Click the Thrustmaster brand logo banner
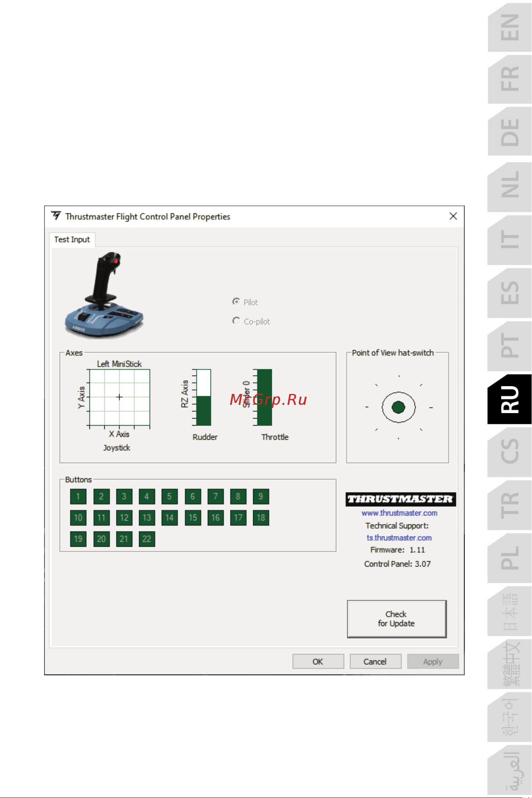The width and height of the screenshot is (532, 798). (401, 499)
